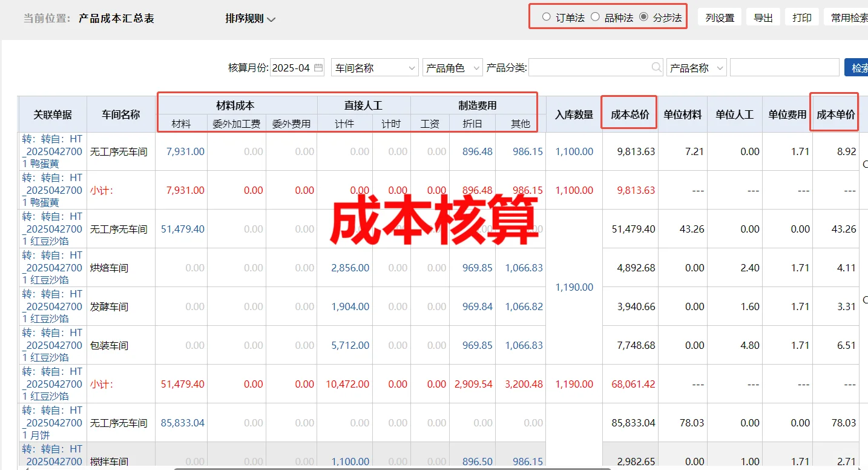Open the 产品角色 dropdown
868x470 pixels.
[x=452, y=68]
